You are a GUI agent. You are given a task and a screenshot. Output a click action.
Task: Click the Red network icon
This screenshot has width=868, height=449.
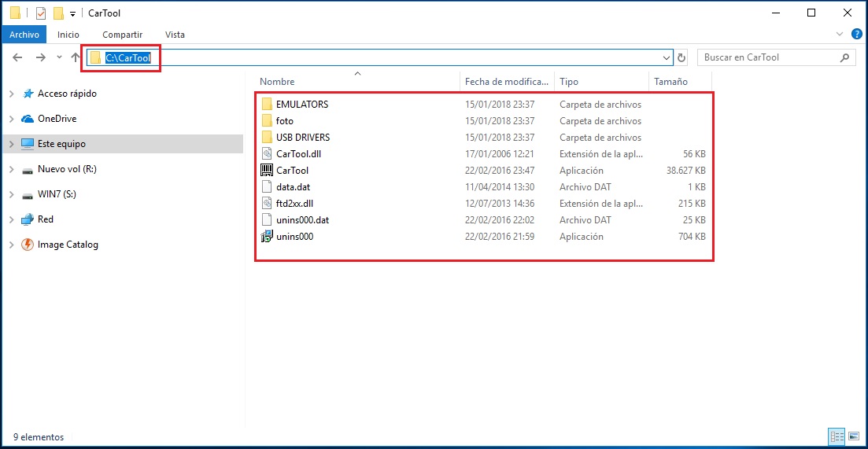click(x=27, y=219)
